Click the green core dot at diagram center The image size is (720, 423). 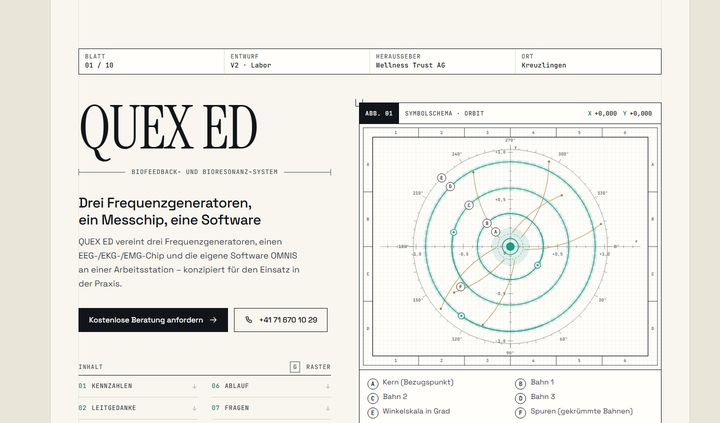tap(510, 247)
